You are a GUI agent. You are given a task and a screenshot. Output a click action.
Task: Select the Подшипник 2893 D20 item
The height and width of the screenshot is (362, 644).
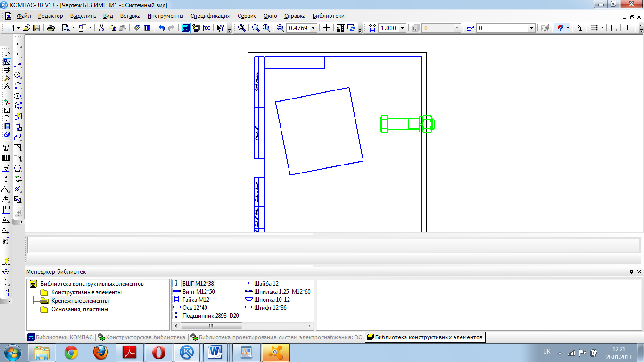click(x=211, y=316)
